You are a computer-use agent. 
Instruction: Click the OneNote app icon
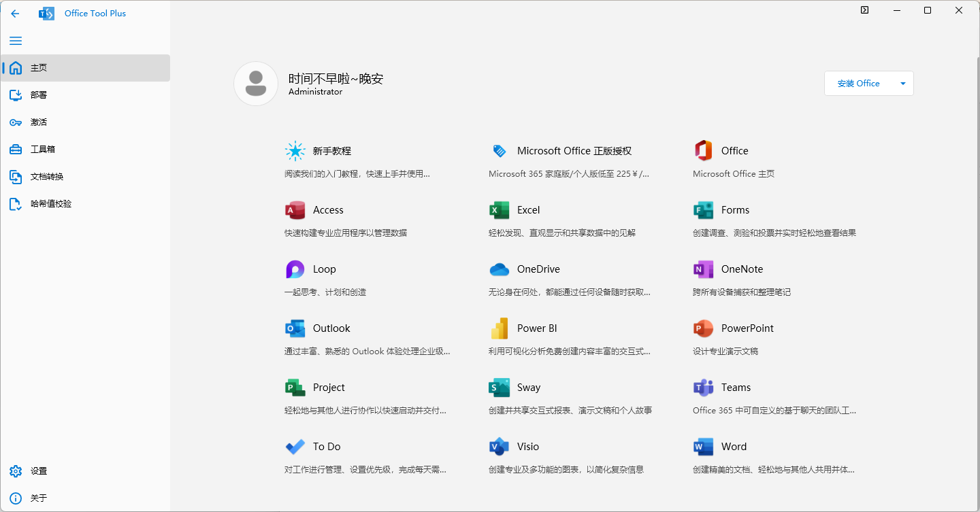[x=703, y=269]
